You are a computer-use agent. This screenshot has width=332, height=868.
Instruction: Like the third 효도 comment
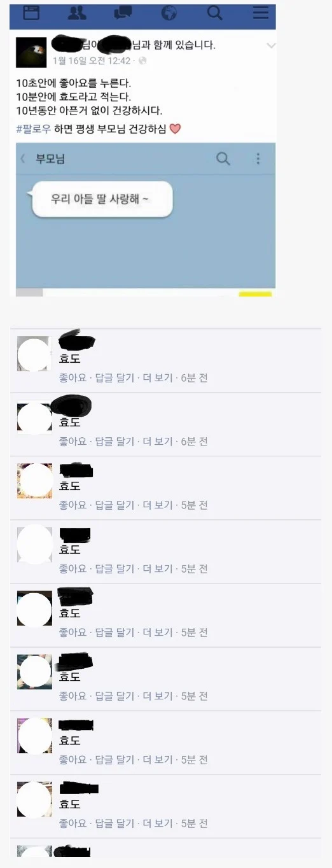click(73, 505)
